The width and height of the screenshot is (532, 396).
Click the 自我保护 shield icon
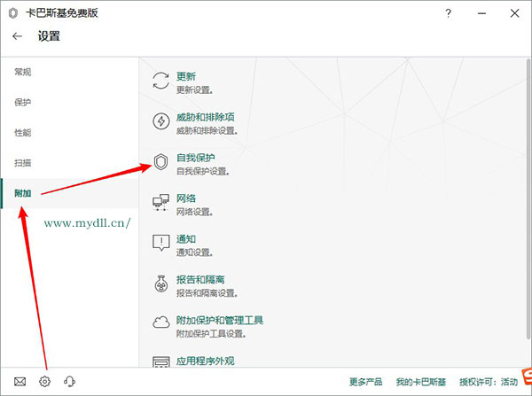pos(160,162)
